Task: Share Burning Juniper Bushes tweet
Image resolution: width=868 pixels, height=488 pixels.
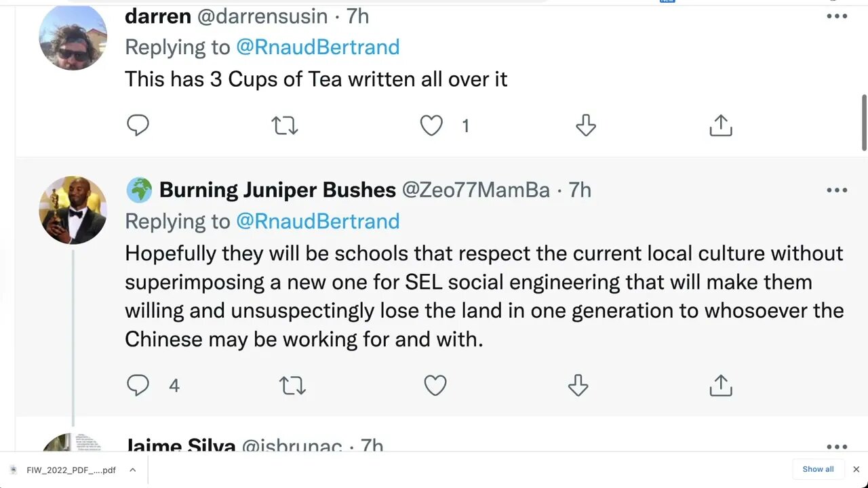Action: pos(720,385)
